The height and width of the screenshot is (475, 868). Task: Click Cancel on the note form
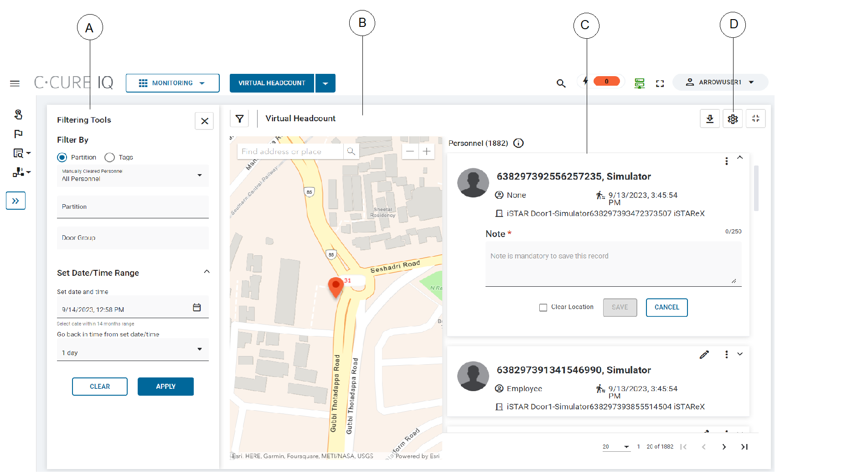coord(666,307)
